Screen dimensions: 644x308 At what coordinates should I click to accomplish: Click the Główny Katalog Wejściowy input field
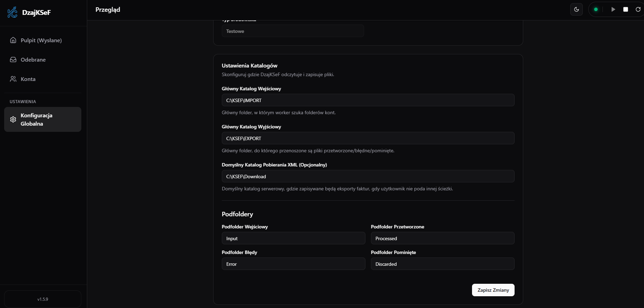click(x=368, y=100)
